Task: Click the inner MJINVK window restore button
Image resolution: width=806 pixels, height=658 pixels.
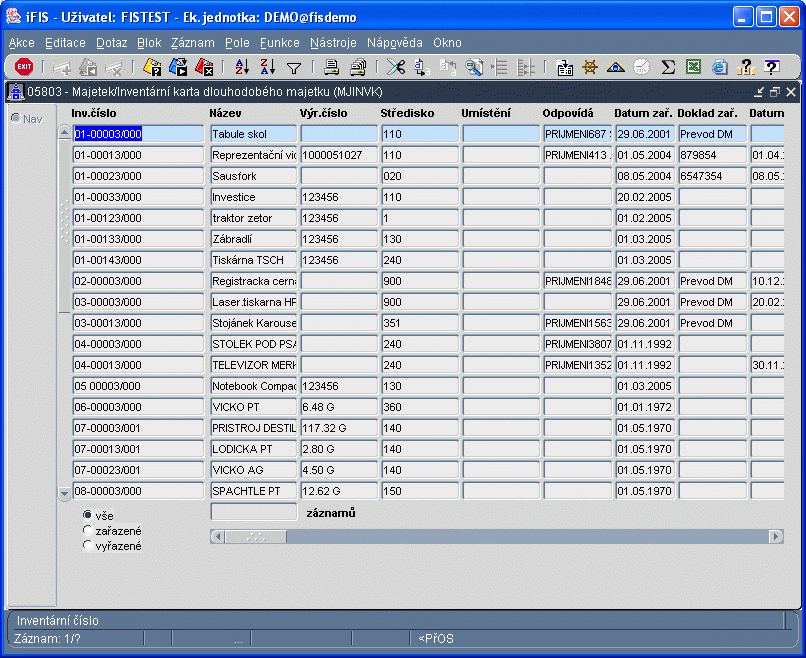Action: (x=775, y=92)
